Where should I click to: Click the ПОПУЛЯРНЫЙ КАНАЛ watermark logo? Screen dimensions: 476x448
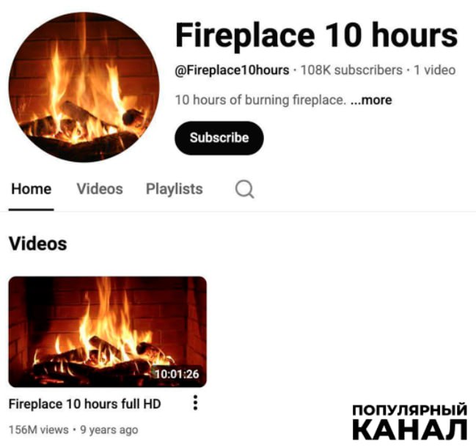click(x=409, y=422)
